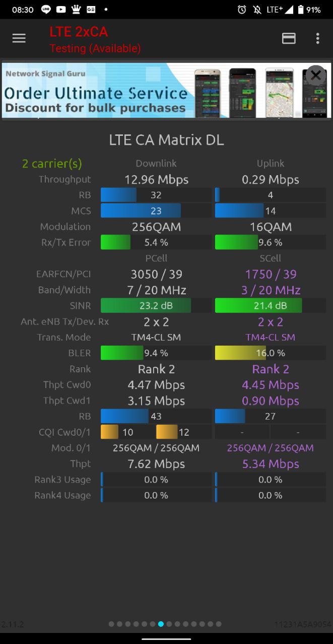Tap the muted notifications bell icon

pyautogui.click(x=257, y=10)
